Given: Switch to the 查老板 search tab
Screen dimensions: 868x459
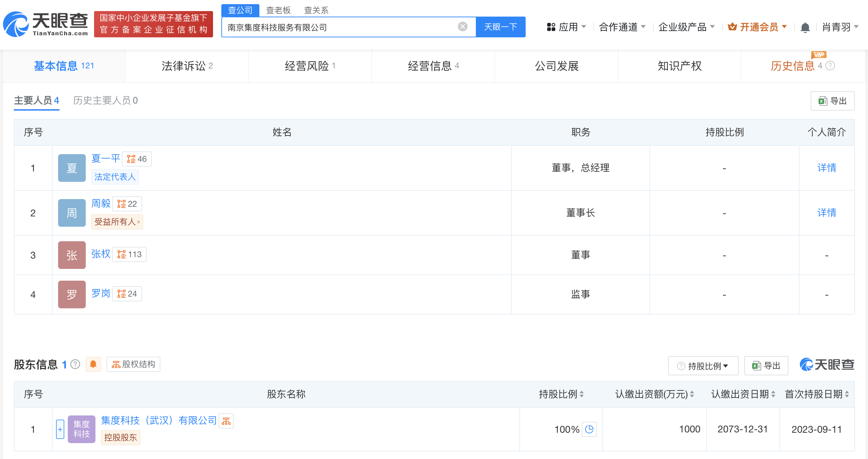Looking at the screenshot, I should click(278, 10).
